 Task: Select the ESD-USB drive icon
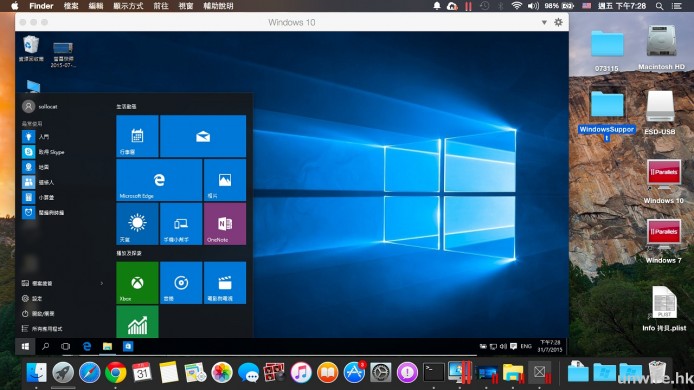pos(659,113)
